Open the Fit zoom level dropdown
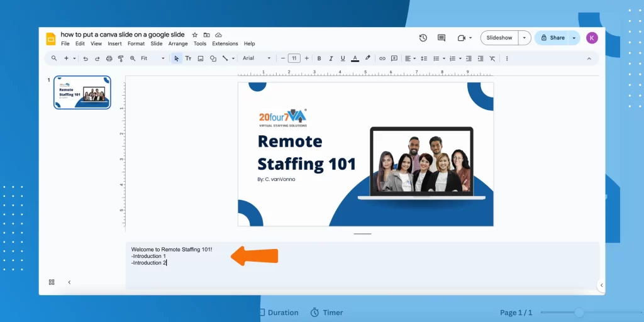 pos(152,58)
